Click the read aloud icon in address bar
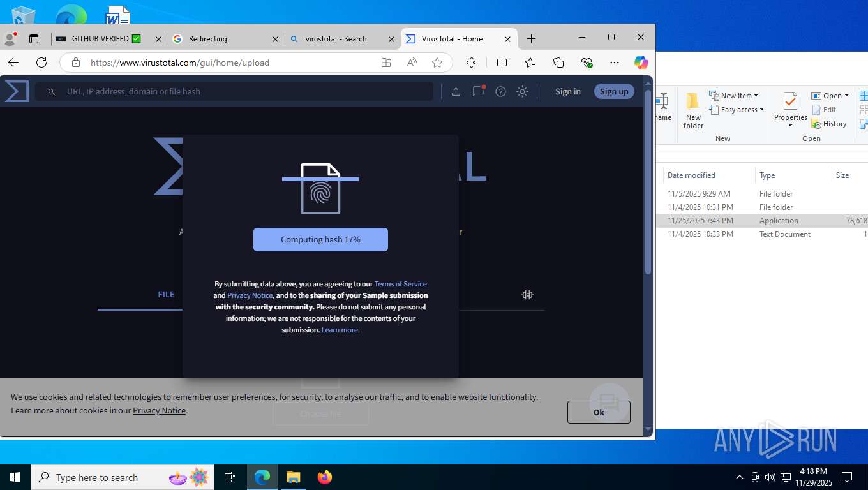 pos(412,63)
